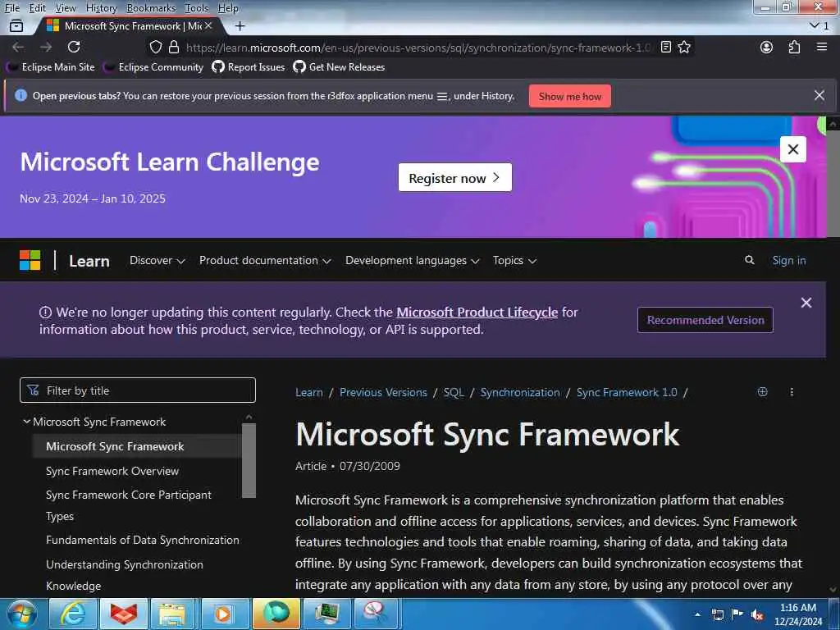Close the Microsoft Learn Challenge banner
The height and width of the screenshot is (630, 840).
[x=793, y=149]
